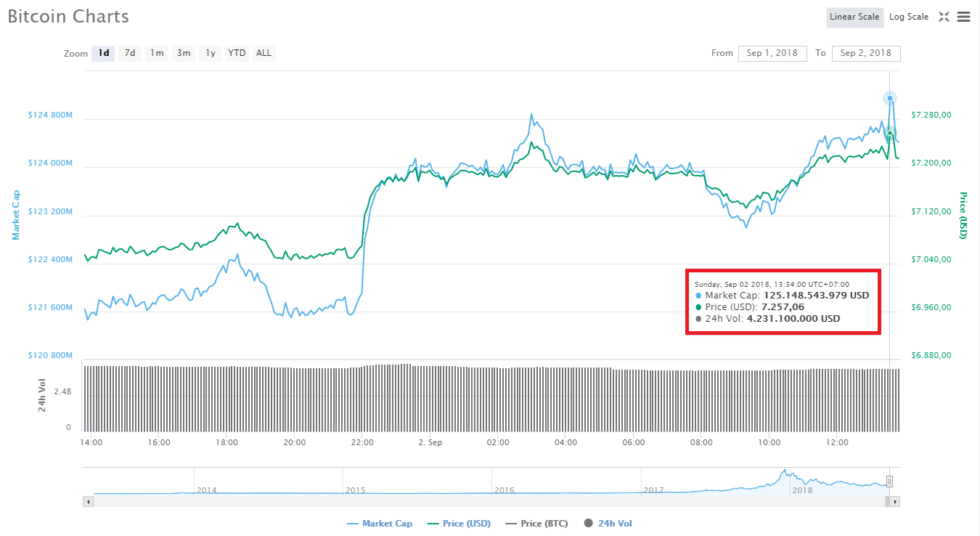The height and width of the screenshot is (536, 980).
Task: Click the 14:00 time axis label
Action: tap(91, 442)
